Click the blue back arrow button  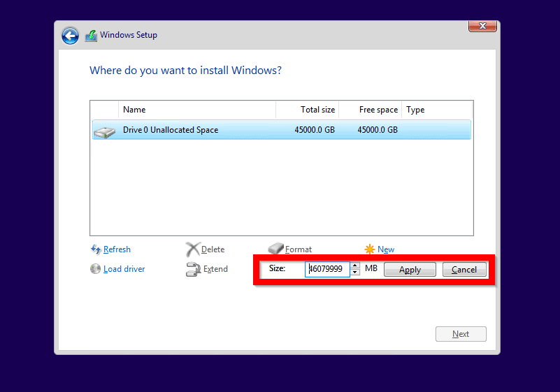click(x=70, y=36)
